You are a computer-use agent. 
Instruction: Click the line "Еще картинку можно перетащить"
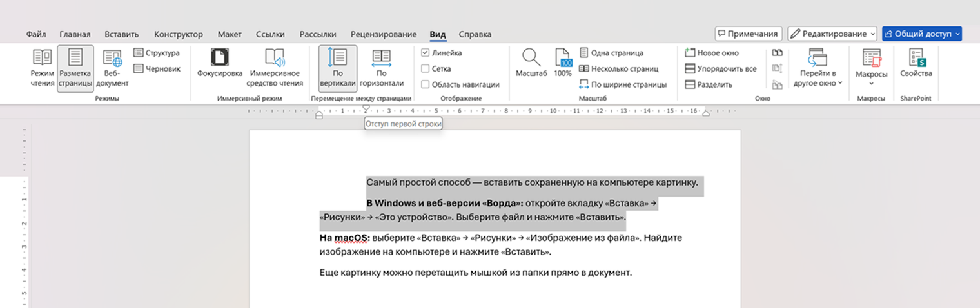tap(476, 273)
